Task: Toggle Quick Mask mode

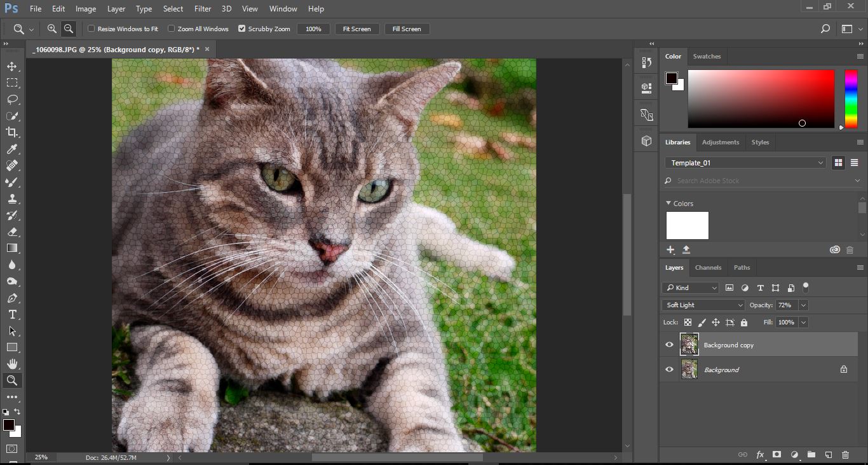Action: click(12, 448)
